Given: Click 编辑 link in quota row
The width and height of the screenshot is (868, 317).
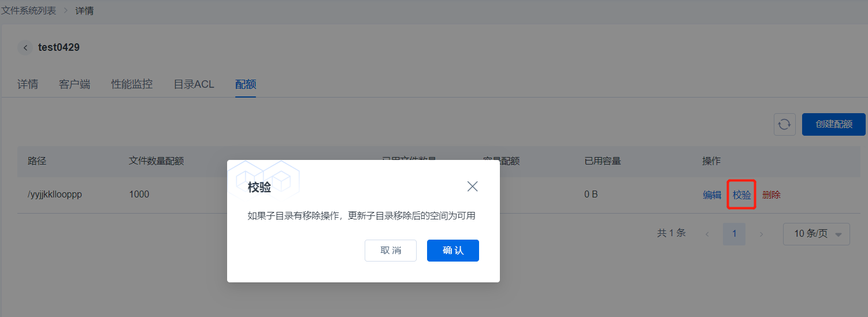Looking at the screenshot, I should (x=712, y=195).
